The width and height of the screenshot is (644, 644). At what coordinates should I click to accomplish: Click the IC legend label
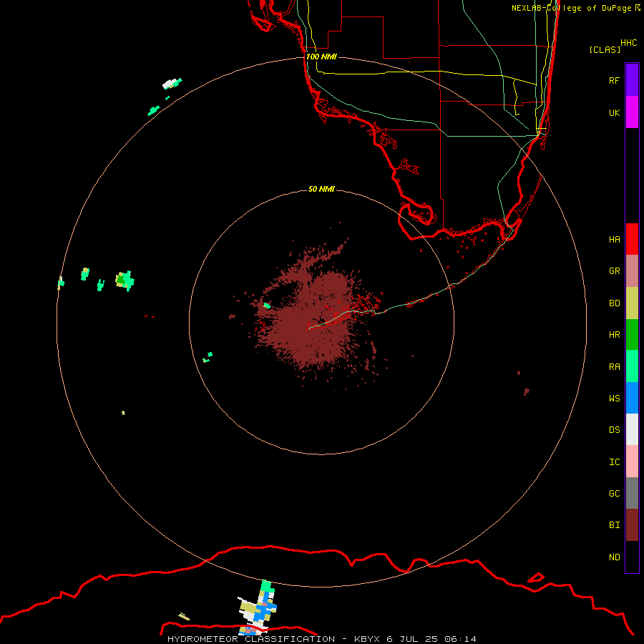click(614, 462)
